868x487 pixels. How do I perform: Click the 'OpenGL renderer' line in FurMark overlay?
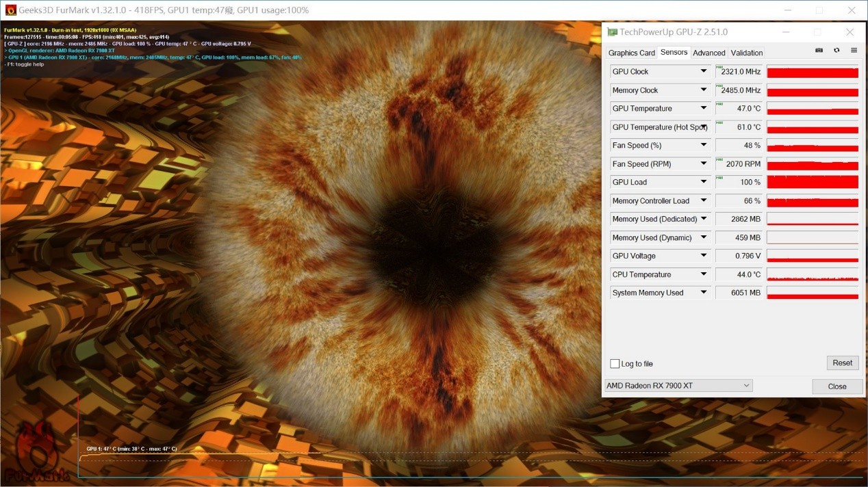coord(60,51)
